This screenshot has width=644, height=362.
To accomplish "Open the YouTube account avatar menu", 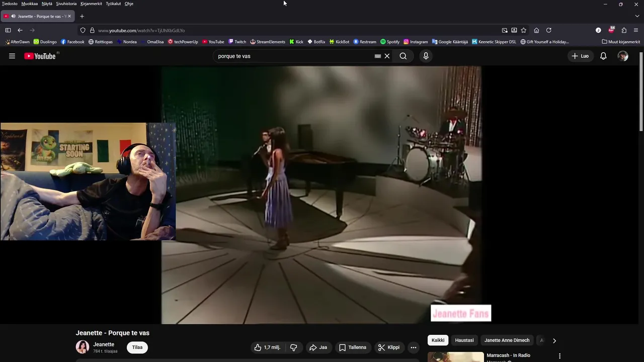I will pos(623,56).
